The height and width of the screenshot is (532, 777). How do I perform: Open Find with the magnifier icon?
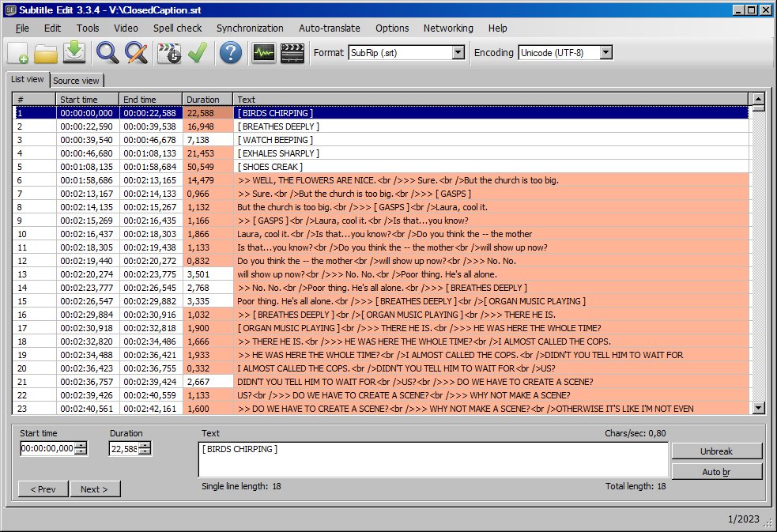tap(107, 52)
